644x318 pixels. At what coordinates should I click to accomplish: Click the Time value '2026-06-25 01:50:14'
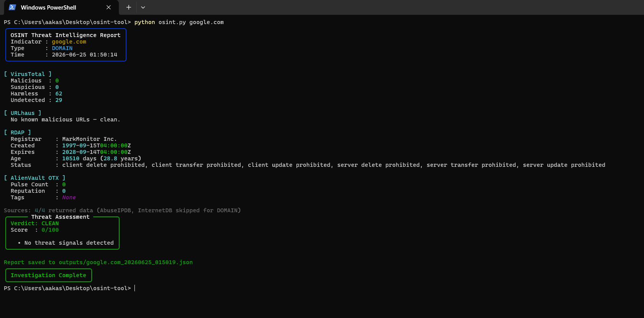coord(85,55)
